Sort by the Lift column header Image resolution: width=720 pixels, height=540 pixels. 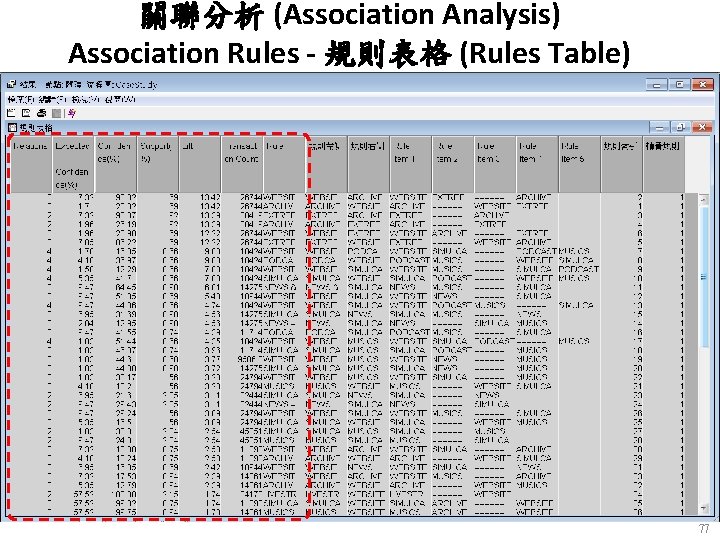pos(199,164)
